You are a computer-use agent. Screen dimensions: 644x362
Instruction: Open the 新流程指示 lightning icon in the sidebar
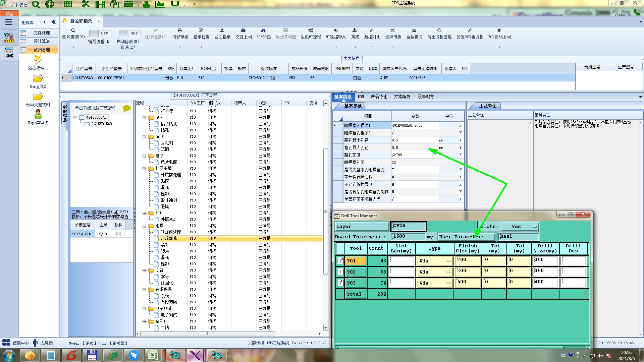(38, 60)
